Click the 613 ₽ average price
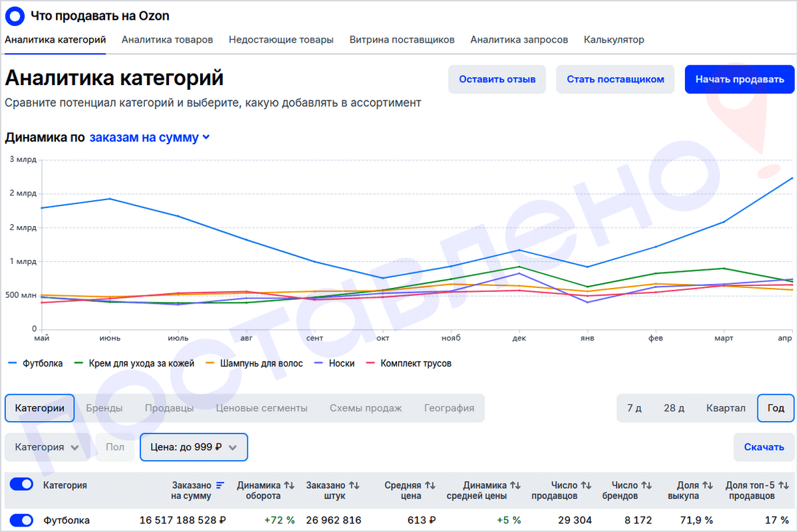 422,520
